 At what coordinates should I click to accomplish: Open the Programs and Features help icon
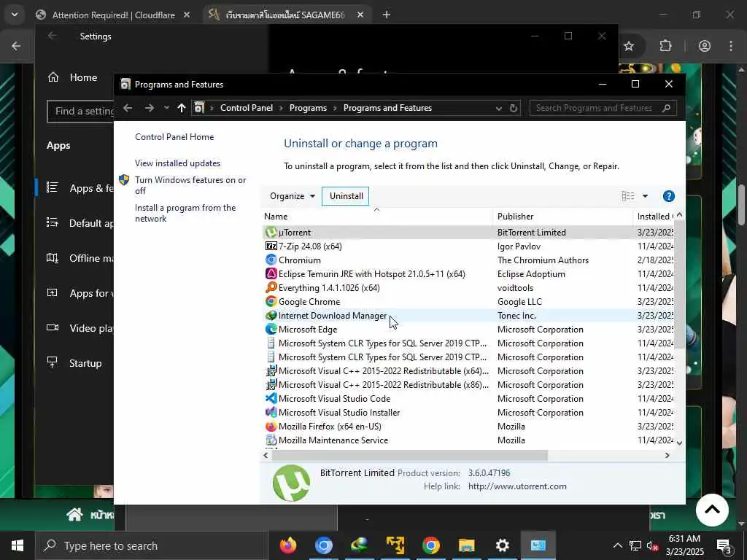(x=668, y=196)
